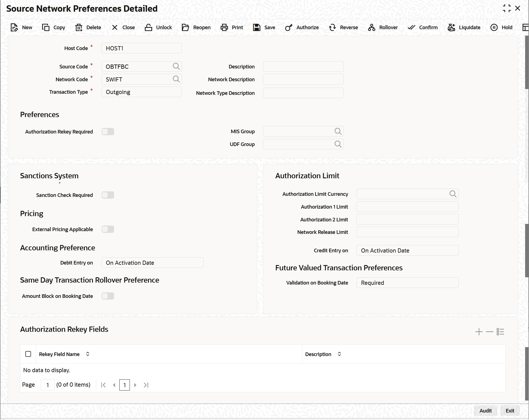Sort by Description column arrows
Image resolution: width=529 pixels, height=420 pixels.
pyautogui.click(x=339, y=354)
